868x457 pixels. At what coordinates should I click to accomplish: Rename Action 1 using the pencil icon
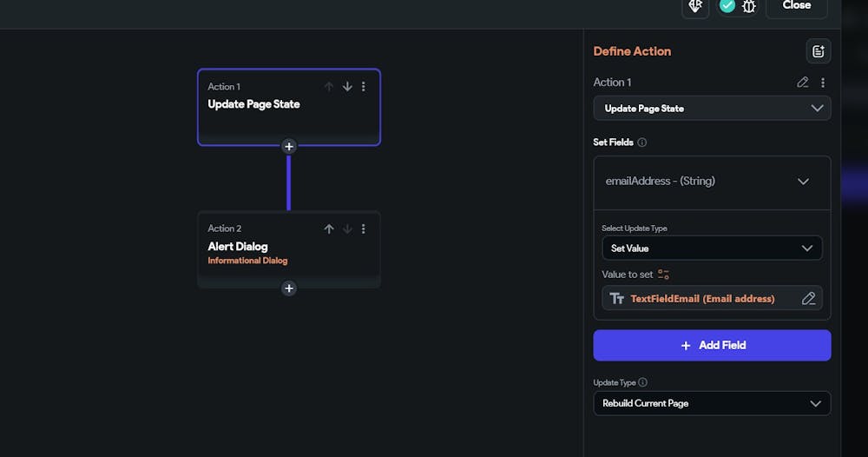tap(803, 83)
